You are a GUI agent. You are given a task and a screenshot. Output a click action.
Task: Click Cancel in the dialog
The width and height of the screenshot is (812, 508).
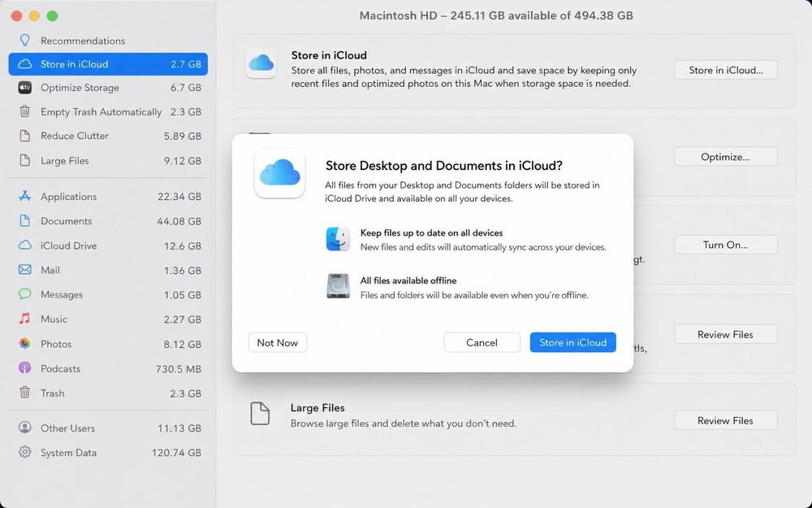(482, 342)
